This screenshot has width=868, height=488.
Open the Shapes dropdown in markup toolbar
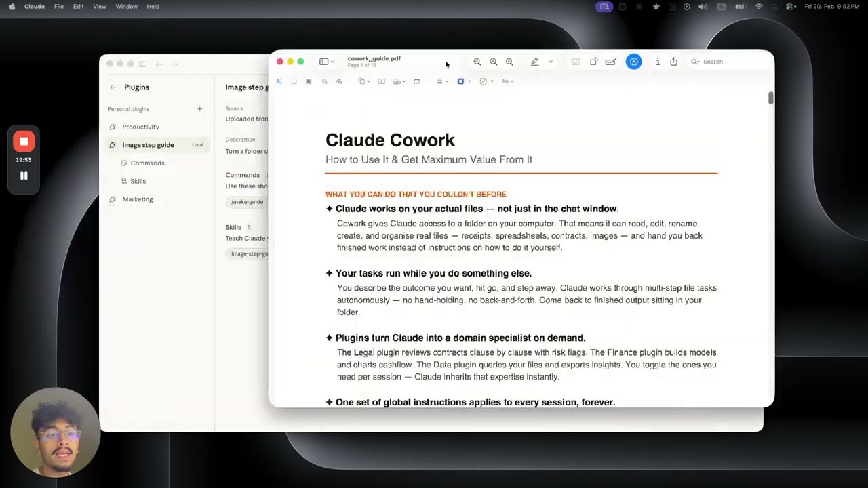364,81
